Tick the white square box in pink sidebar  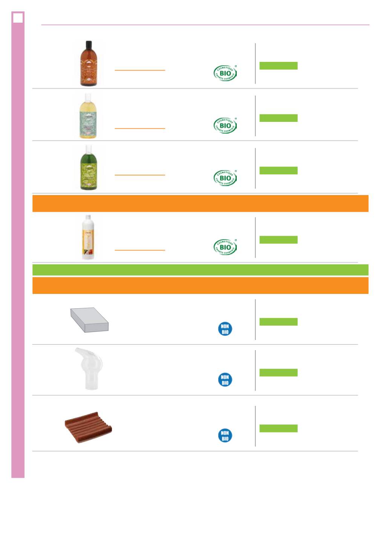click(18, 18)
